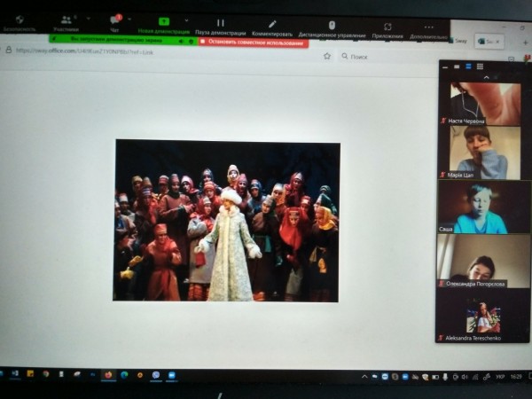The image size is (532, 399).
Task: Click the Поиск search field
Action: point(387,57)
